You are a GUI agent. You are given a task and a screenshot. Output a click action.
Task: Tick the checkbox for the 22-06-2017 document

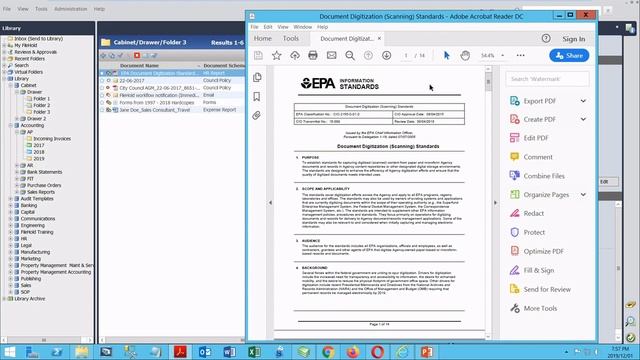102,81
